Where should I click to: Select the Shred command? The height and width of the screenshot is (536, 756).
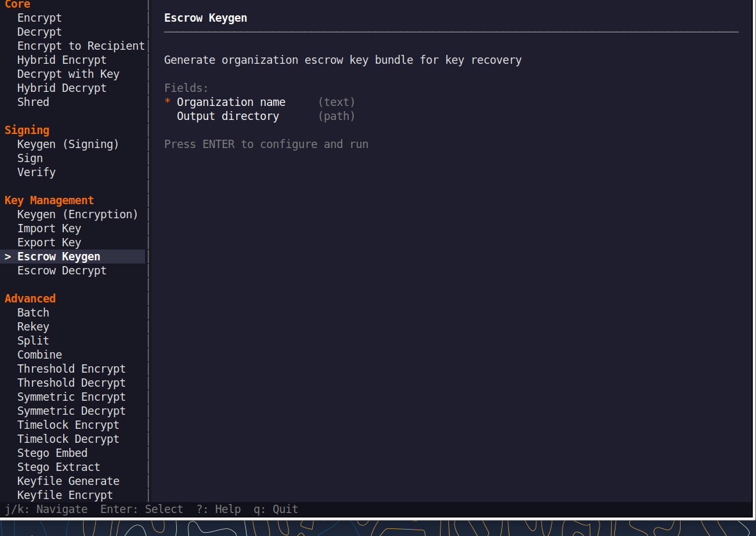[33, 101]
